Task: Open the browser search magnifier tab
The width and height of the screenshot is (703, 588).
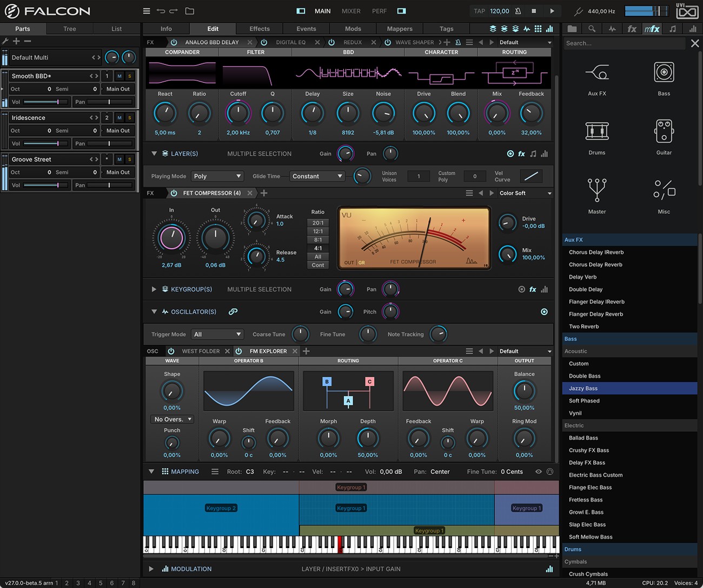Action: click(592, 29)
